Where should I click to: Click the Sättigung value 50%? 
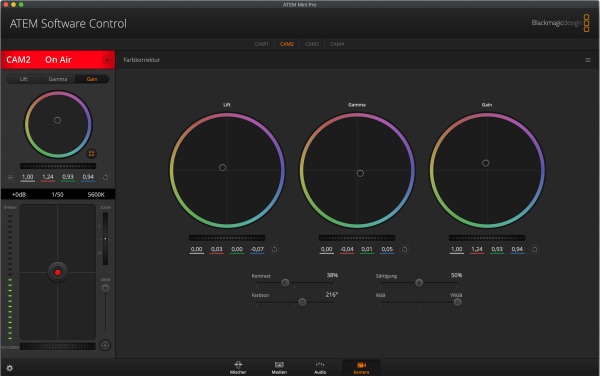[x=456, y=275]
